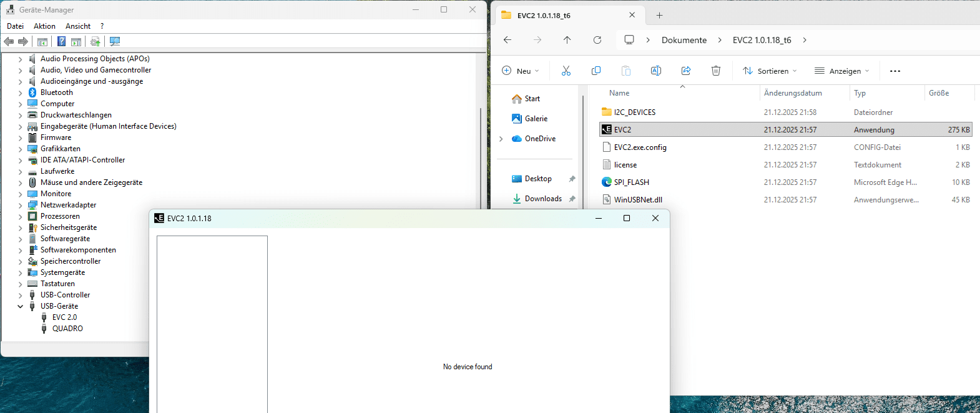This screenshot has width=980, height=413.
Task: Expand the Computer node
Action: pyautogui.click(x=20, y=104)
